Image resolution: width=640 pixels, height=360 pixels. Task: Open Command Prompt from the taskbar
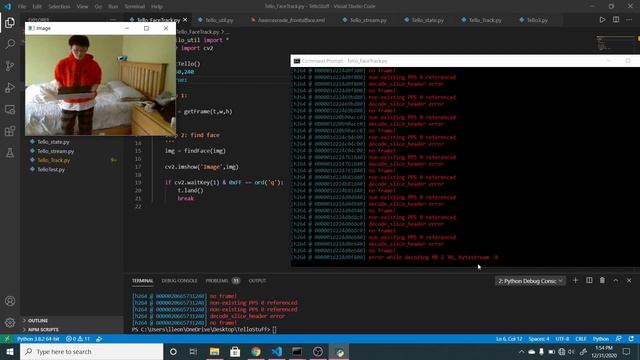[x=297, y=351]
